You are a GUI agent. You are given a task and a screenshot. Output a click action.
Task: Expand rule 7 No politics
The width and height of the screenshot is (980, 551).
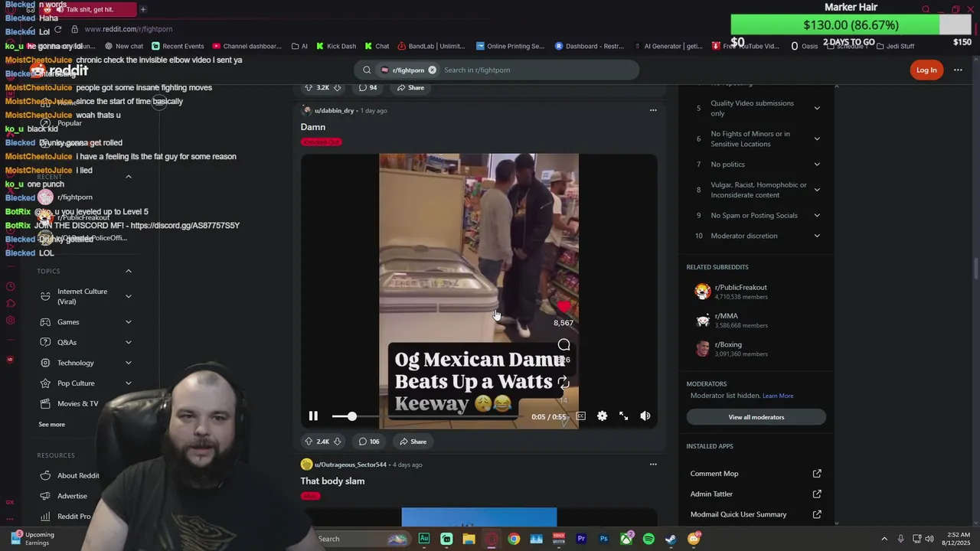[817, 165]
